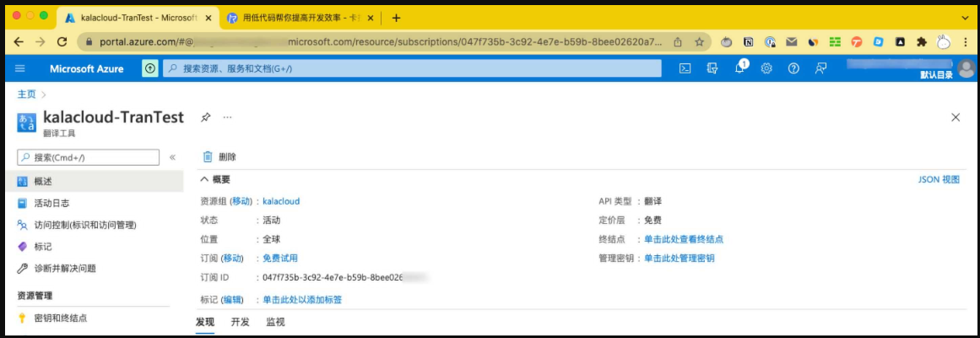Open the orange T extension
The image size is (980, 338).
click(x=857, y=42)
